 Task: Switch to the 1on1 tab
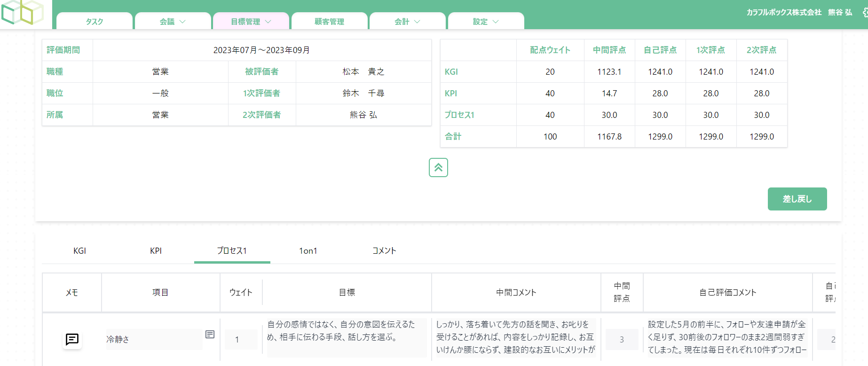click(x=308, y=251)
